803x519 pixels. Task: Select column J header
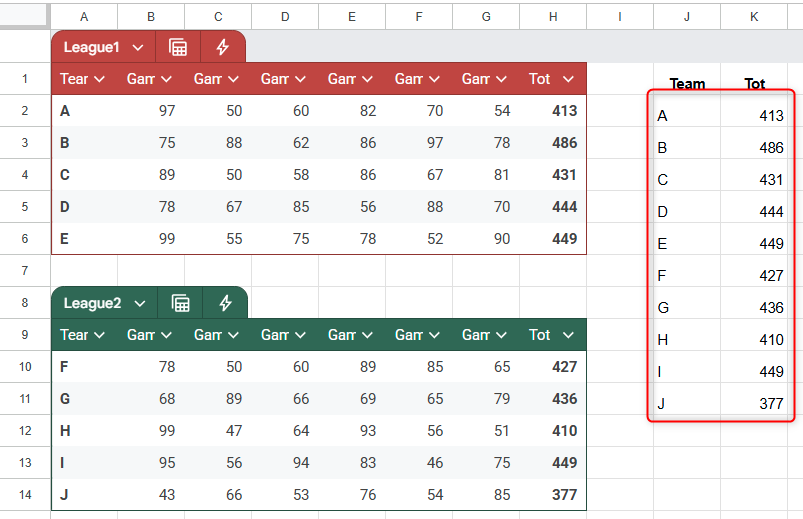(687, 15)
